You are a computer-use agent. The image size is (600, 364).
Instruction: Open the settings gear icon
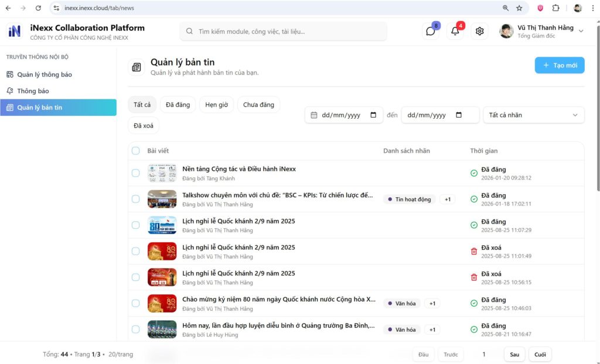480,31
